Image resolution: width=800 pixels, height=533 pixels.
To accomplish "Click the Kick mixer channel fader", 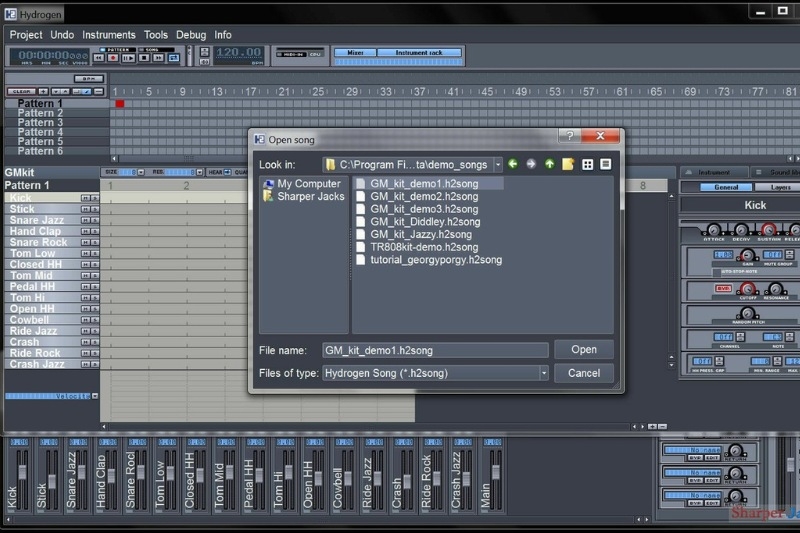I will tap(22, 472).
